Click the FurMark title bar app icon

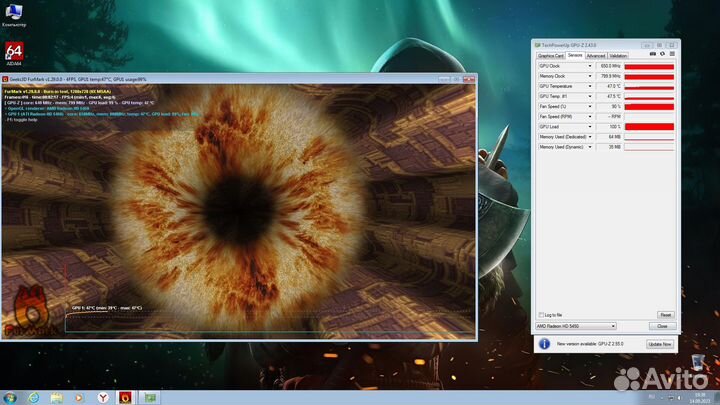tap(6, 79)
